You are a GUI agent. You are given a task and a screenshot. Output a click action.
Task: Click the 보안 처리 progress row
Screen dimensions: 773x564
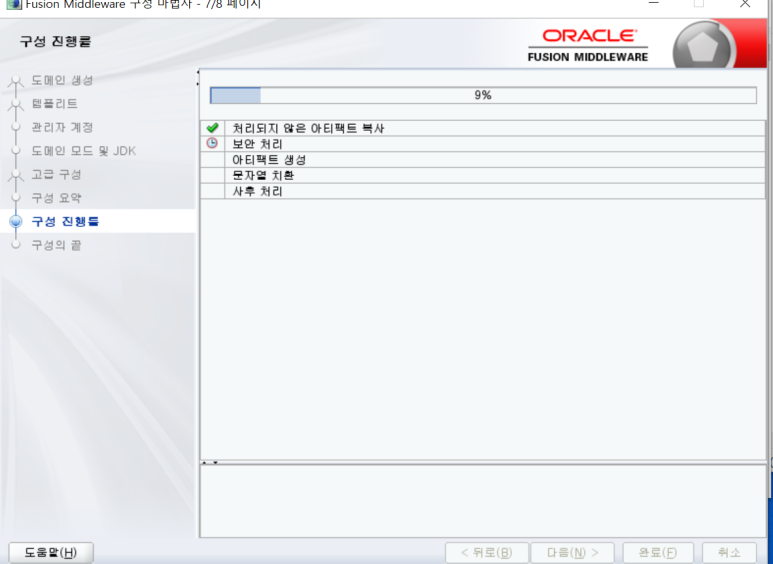pos(483,144)
